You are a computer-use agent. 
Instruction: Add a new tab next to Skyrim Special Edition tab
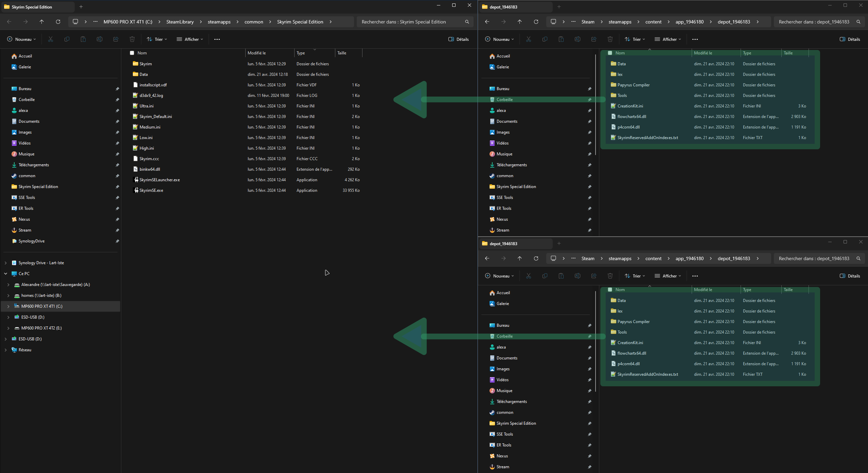81,7
